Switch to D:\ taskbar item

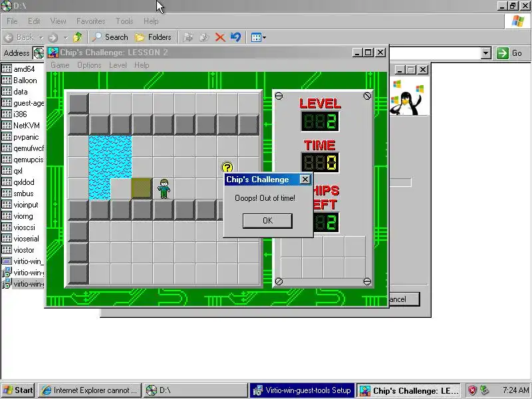point(196,390)
